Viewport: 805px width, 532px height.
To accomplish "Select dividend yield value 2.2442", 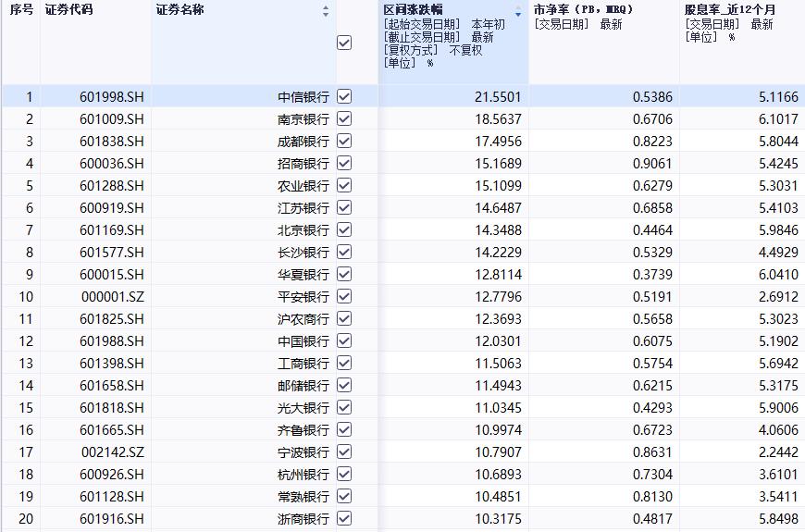I will 778,452.
